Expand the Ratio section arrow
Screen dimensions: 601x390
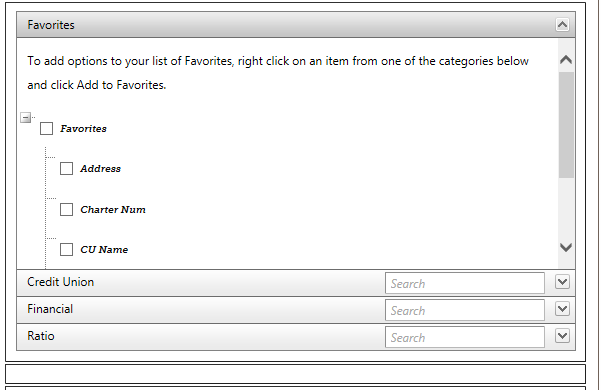click(562, 336)
